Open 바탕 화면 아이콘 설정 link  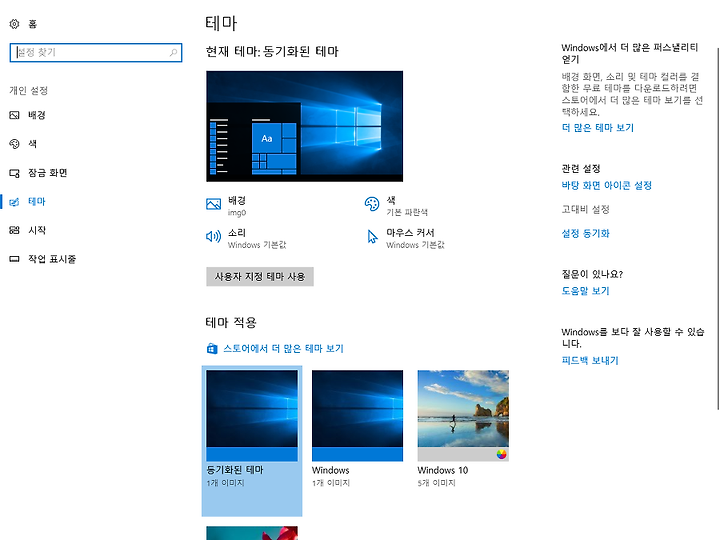pos(607,186)
